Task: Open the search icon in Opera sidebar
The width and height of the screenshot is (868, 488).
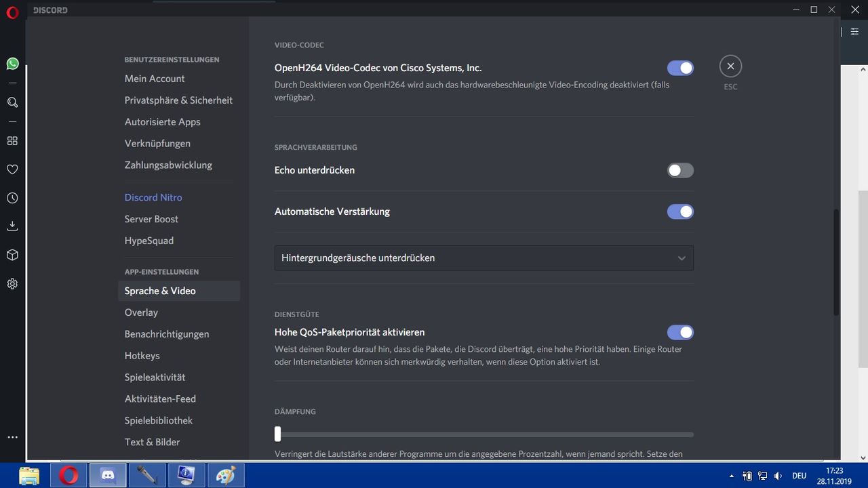Action: click(x=12, y=102)
